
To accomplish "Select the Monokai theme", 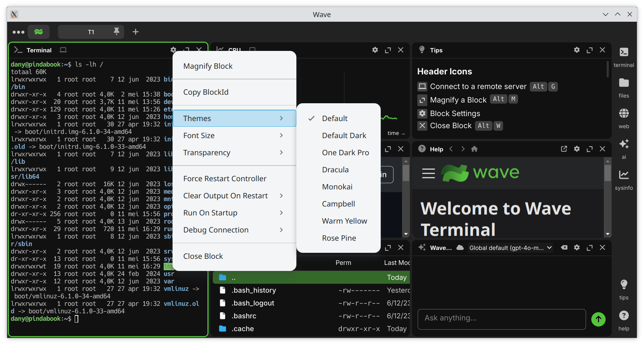I will point(338,187).
